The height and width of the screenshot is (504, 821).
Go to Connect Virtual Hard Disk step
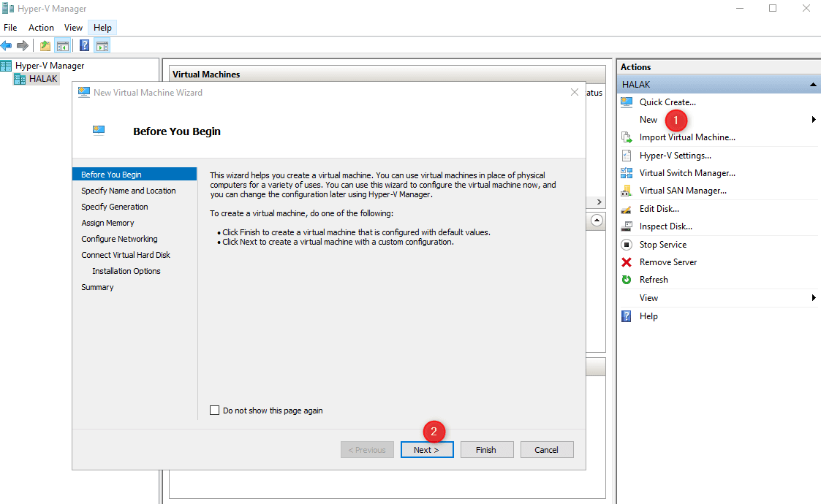click(x=126, y=255)
